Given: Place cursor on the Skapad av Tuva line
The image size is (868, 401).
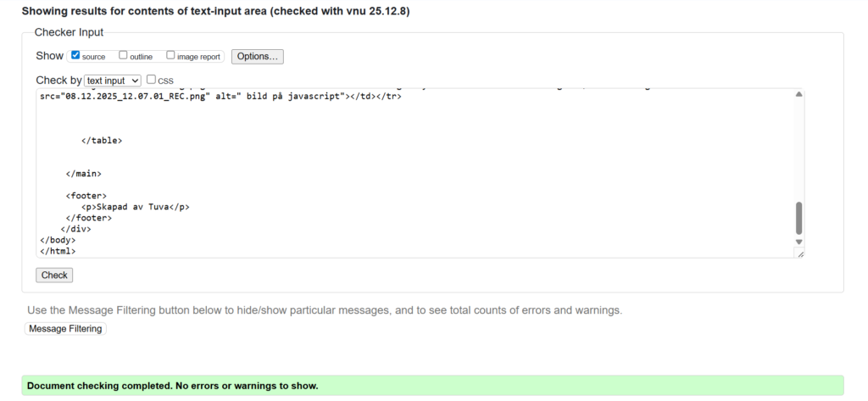Looking at the screenshot, I should [135, 207].
